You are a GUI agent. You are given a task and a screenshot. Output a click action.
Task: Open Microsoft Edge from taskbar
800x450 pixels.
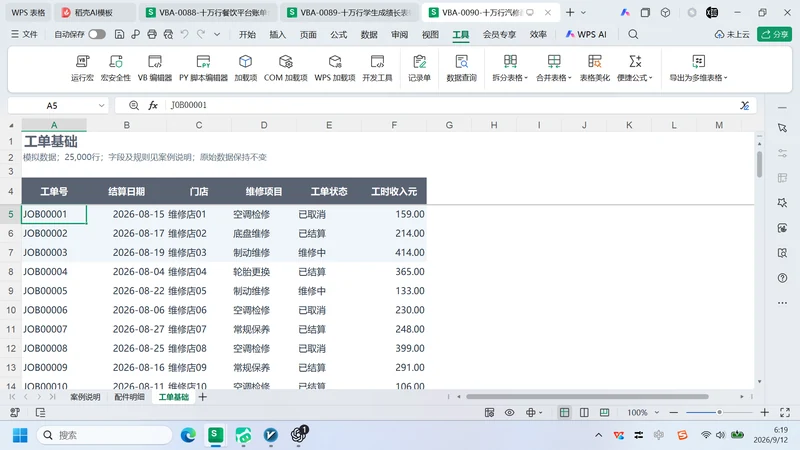[188, 435]
